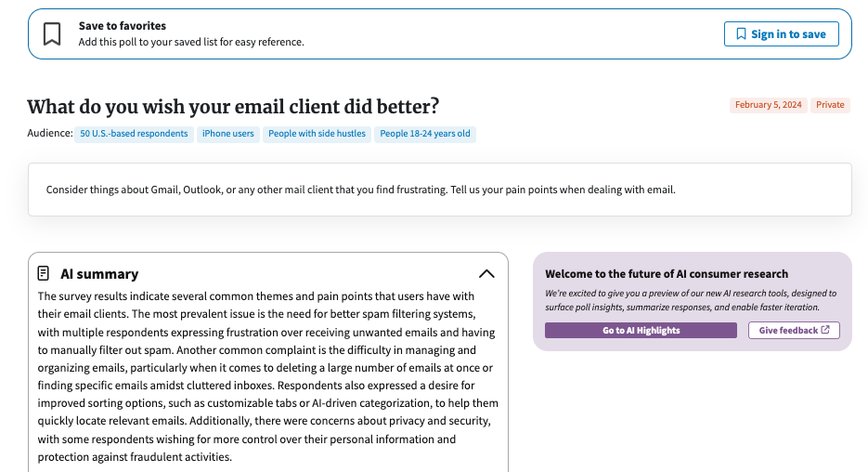Click the external link icon on Give feedback
Image resolution: width=868 pixels, height=472 pixels.
[x=825, y=330]
